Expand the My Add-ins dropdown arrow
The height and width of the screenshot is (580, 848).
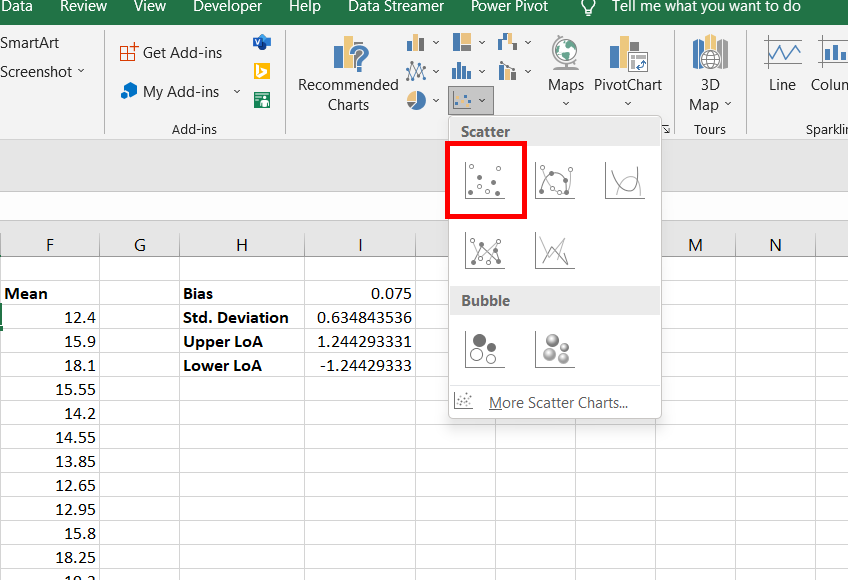point(236,91)
